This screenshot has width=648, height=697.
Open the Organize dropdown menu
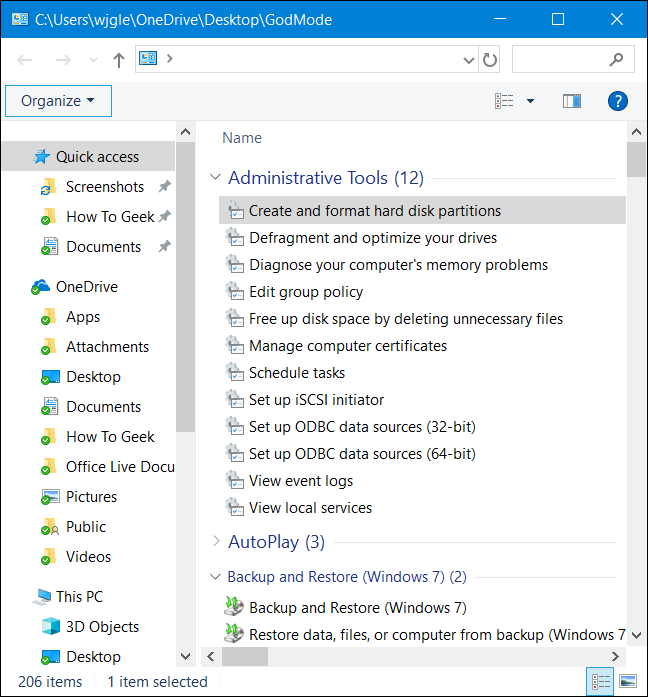point(58,101)
